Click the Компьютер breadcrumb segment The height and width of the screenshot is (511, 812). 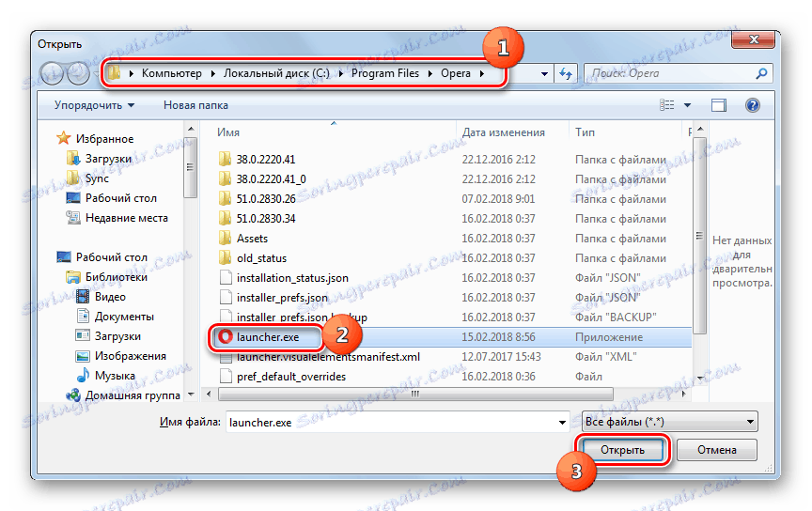(172, 73)
